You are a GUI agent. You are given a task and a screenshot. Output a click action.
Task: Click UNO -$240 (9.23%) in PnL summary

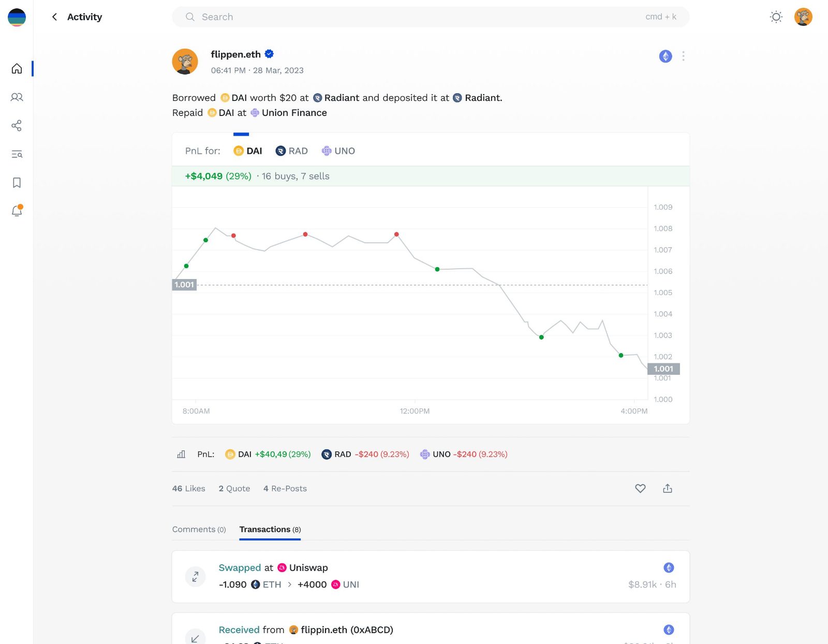click(x=464, y=454)
